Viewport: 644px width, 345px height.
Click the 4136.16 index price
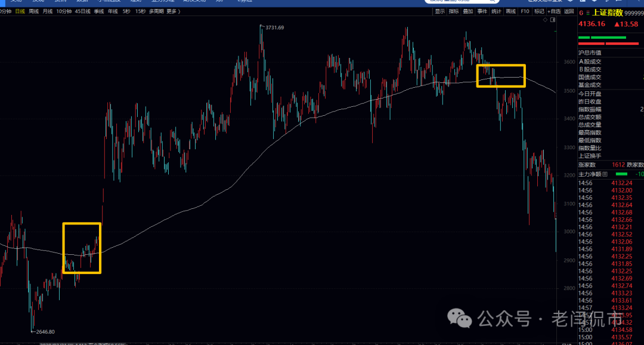click(x=592, y=24)
